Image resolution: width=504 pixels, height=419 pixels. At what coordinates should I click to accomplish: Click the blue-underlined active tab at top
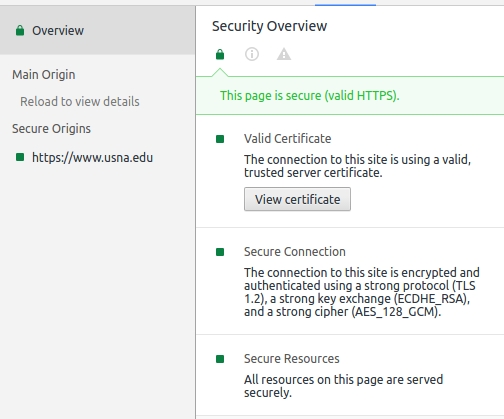tap(345, 3)
